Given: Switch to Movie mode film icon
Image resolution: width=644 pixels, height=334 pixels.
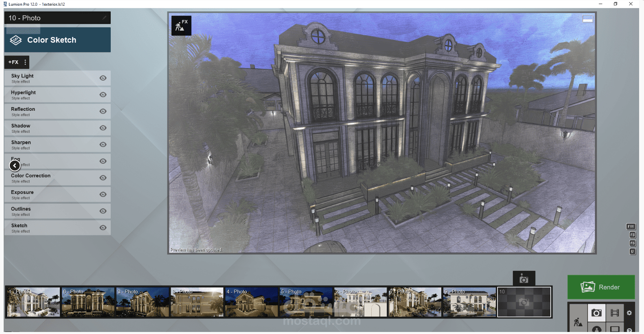Looking at the screenshot, I should pyautogui.click(x=615, y=312).
